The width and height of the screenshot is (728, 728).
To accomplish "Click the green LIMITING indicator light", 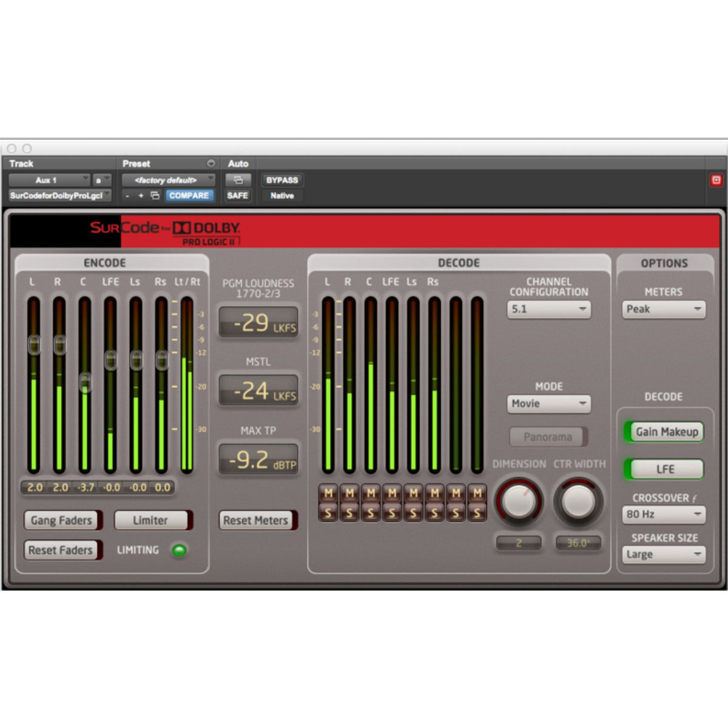I will [179, 550].
